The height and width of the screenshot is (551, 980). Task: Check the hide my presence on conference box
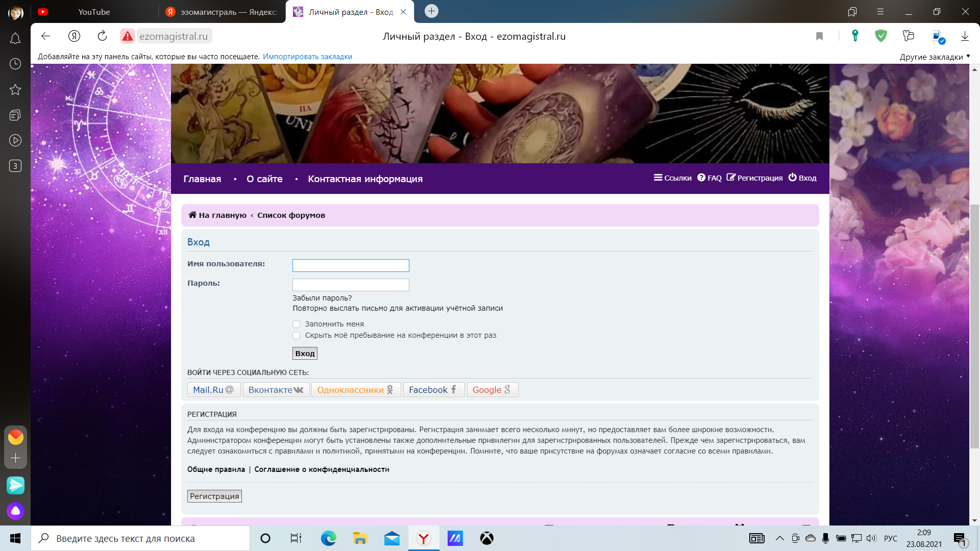[x=296, y=335]
